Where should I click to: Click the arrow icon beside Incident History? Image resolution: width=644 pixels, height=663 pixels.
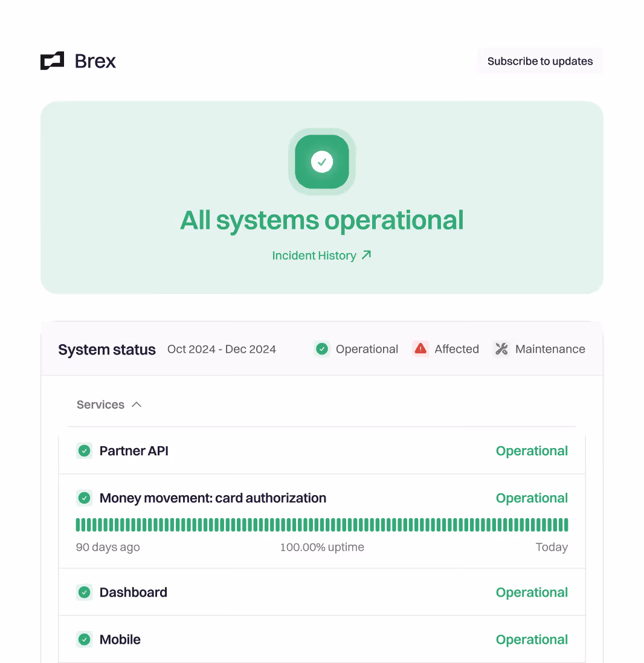click(367, 255)
